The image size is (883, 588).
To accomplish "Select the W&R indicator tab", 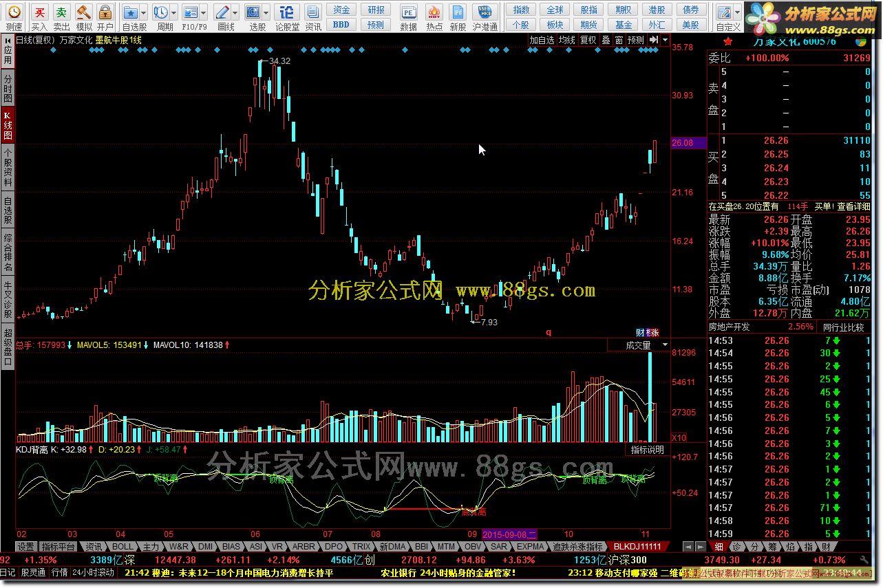I will coord(178,547).
